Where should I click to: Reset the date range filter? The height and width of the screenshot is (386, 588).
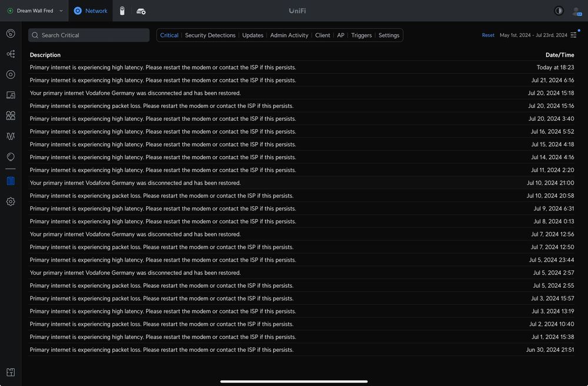(488, 35)
